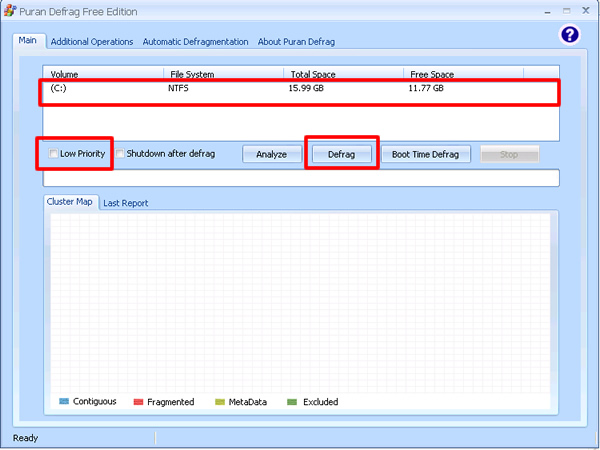Click the empty progress bar below the buttons
The height and width of the screenshot is (450, 600).
coord(301,178)
